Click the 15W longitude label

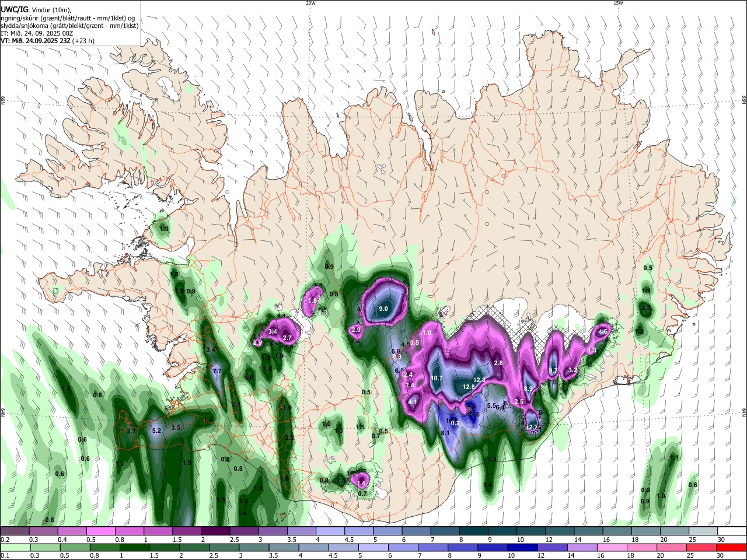[x=618, y=3]
